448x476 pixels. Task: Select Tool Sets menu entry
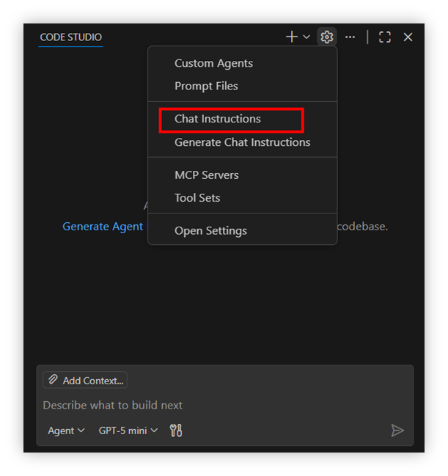coord(197,198)
